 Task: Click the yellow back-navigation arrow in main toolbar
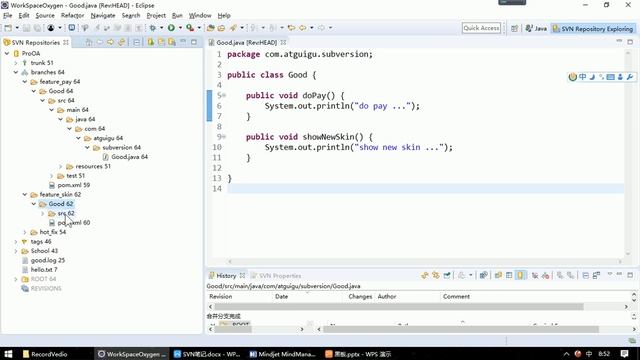302,28
